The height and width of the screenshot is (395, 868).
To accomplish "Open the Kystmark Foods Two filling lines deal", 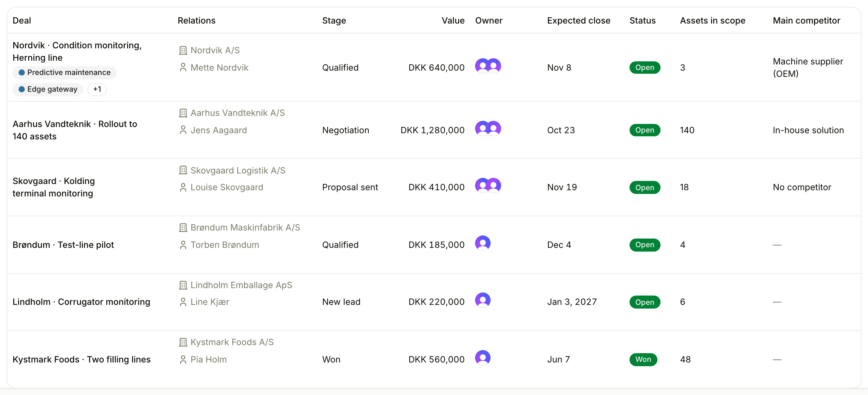I will 82,360.
